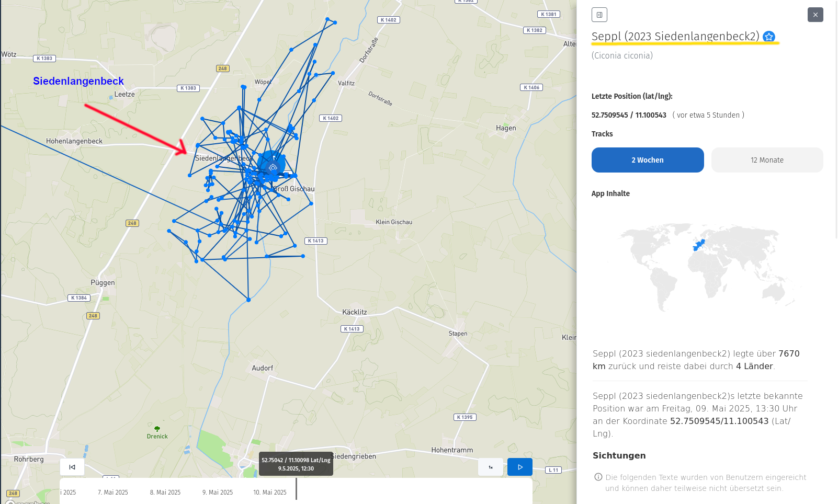
Task: Click the last position coordinates 52.7509545 / 11.100543
Action: [629, 115]
